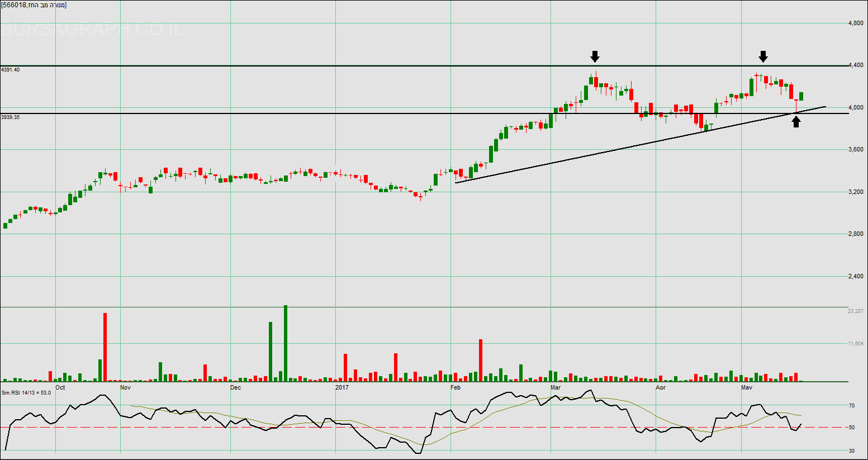Click the Oct date label on time axis
868x460 pixels.
point(60,387)
